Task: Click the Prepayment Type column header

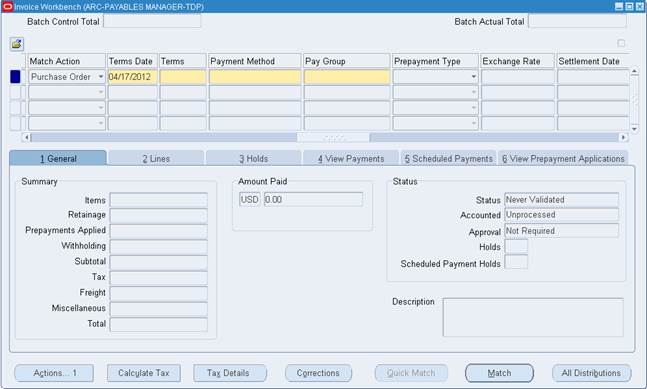Action: coord(435,61)
